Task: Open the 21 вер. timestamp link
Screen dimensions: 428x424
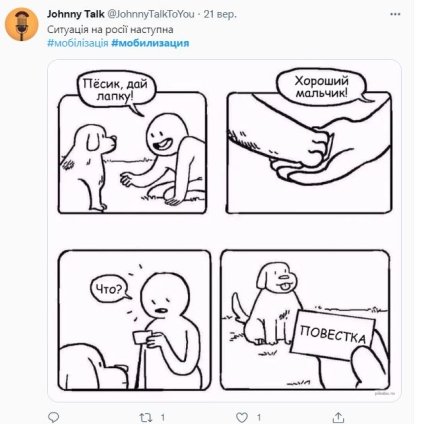Action: click(x=220, y=14)
